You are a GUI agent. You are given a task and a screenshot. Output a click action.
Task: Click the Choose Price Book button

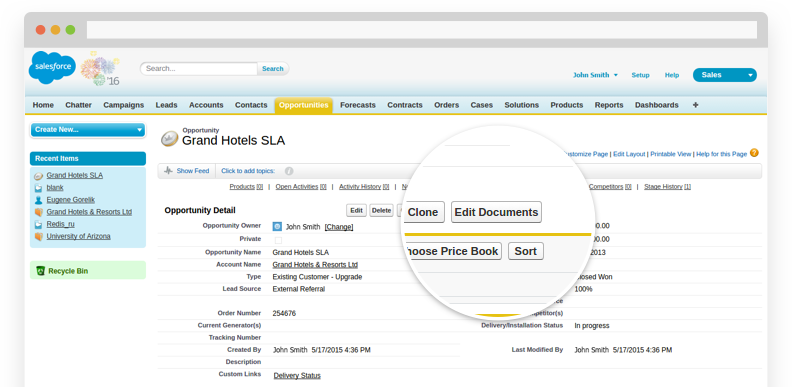pyautogui.click(x=453, y=251)
